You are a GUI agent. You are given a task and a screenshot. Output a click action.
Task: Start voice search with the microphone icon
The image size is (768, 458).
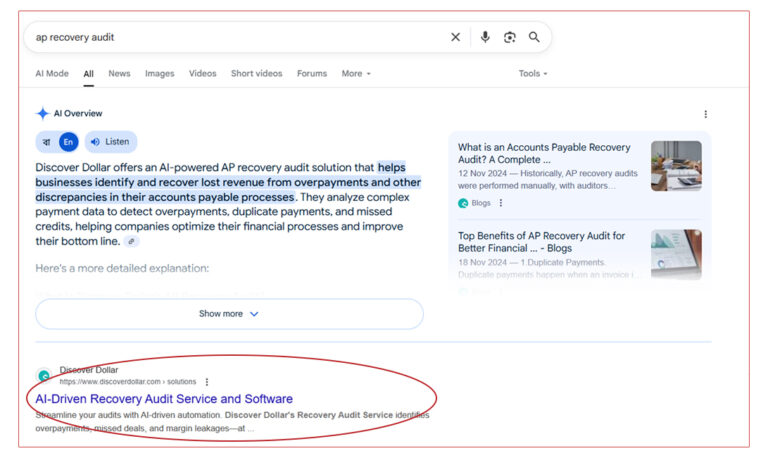point(485,37)
